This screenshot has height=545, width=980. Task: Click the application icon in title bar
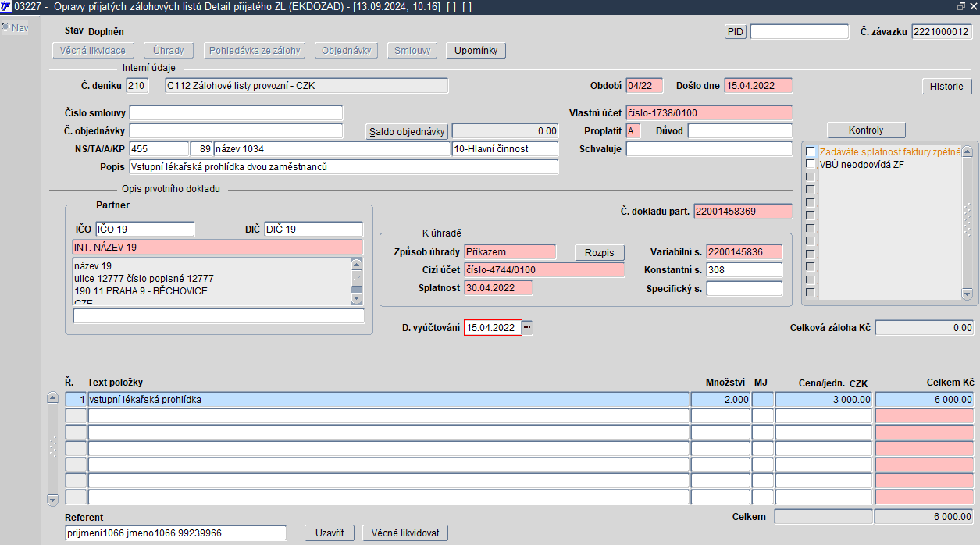point(6,6)
